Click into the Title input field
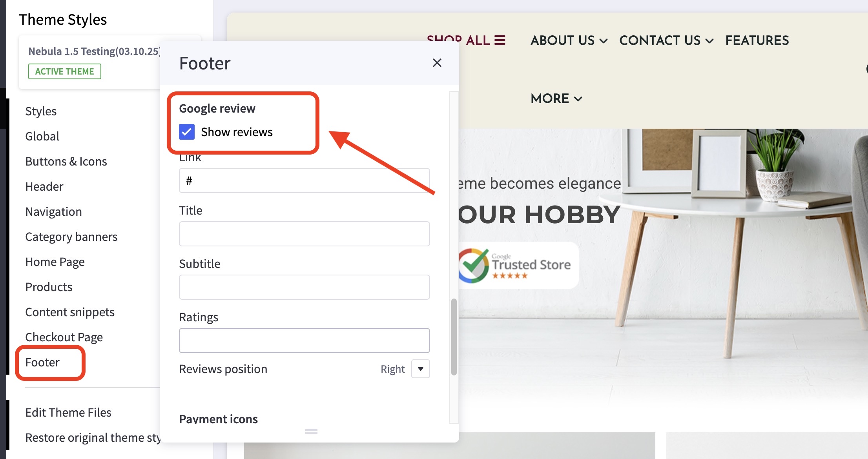 304,234
